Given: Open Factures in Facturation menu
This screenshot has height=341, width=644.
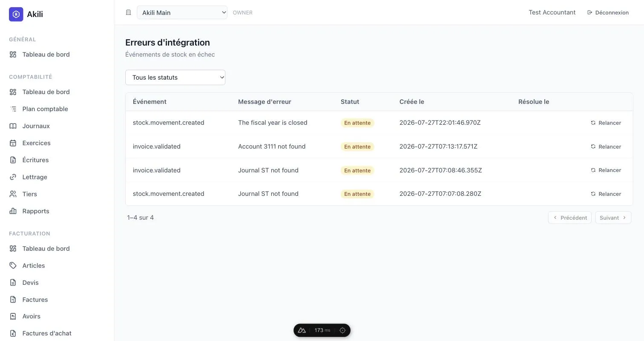Looking at the screenshot, I should [x=35, y=300].
